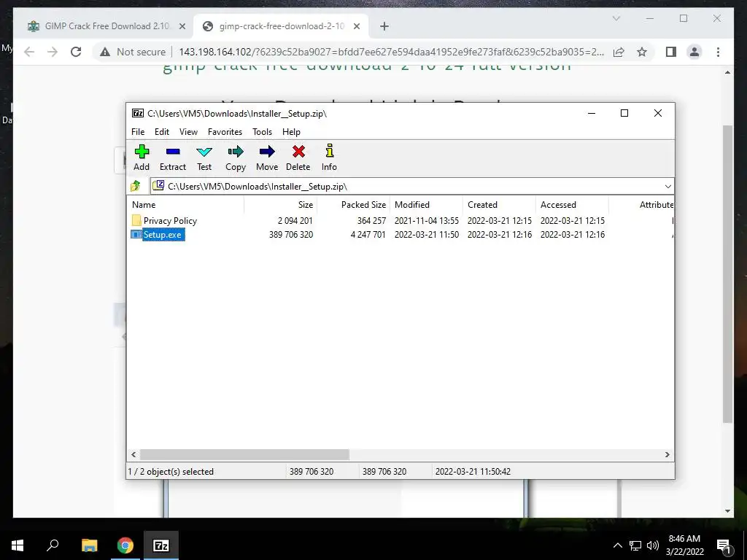Sort the list by Size column
The image size is (747, 560).
(281, 205)
